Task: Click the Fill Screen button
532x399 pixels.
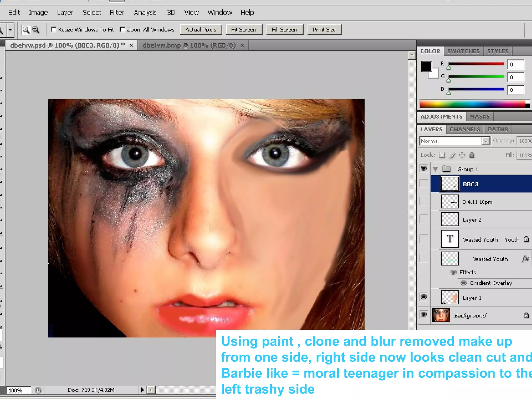Action: (284, 30)
